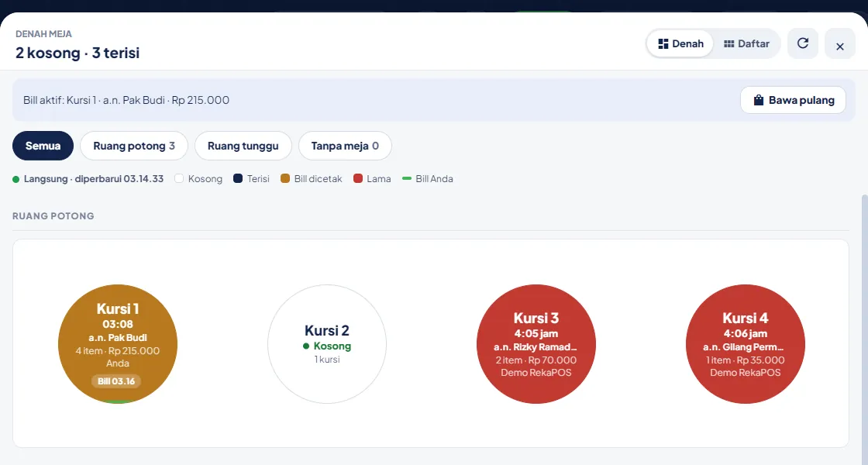Click the DENAH MEJA label
Screen dimensions: 868x465
[43, 34]
